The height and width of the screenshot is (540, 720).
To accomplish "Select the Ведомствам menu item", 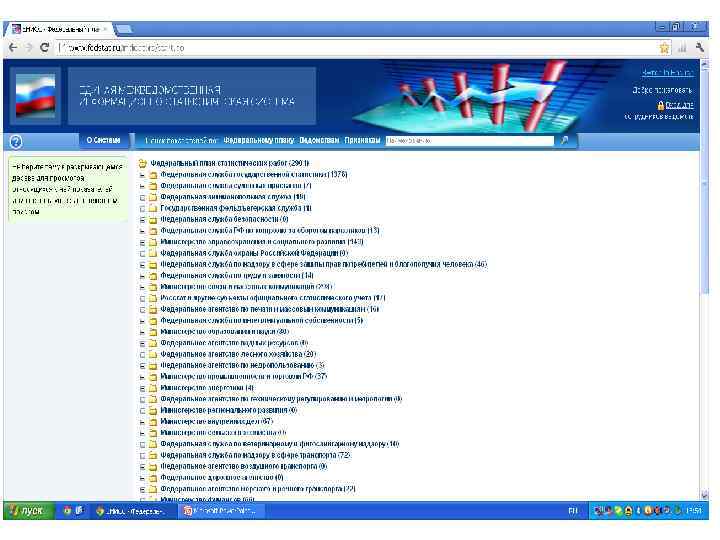I will coord(319,141).
